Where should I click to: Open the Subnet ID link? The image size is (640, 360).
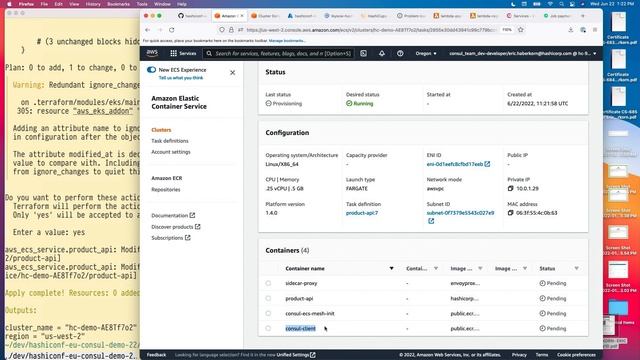(460, 213)
